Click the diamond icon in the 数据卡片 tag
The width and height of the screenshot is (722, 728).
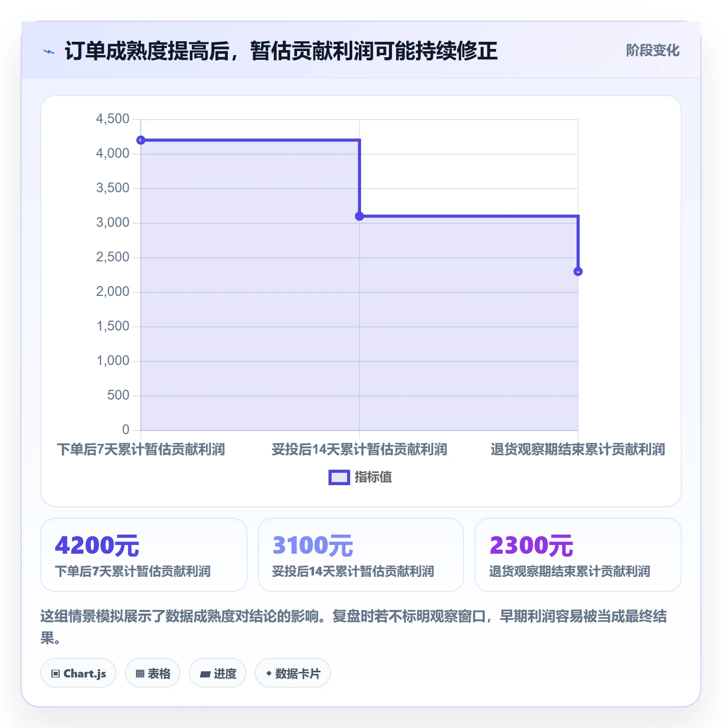[x=269, y=673]
